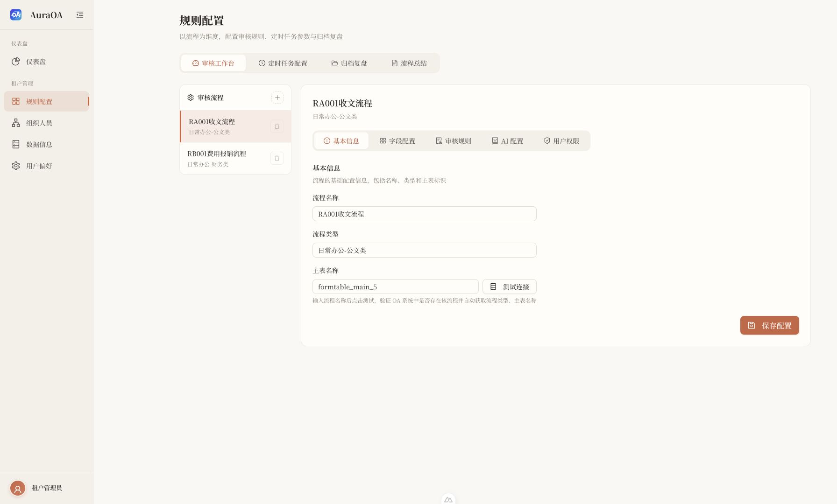
Task: Focus the 流程名称 input field
Action: coord(425,214)
